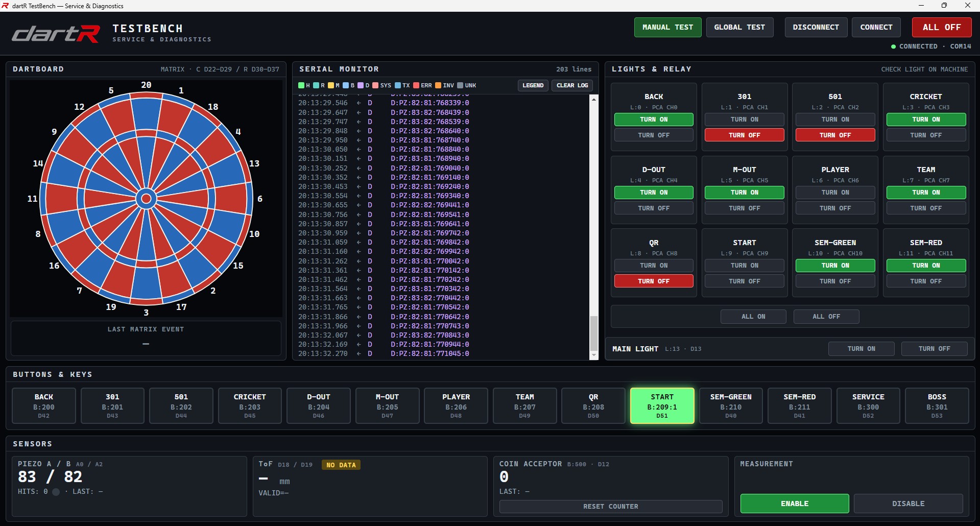Turn on the SEM-RED light
The height and width of the screenshot is (526, 980).
click(926, 266)
